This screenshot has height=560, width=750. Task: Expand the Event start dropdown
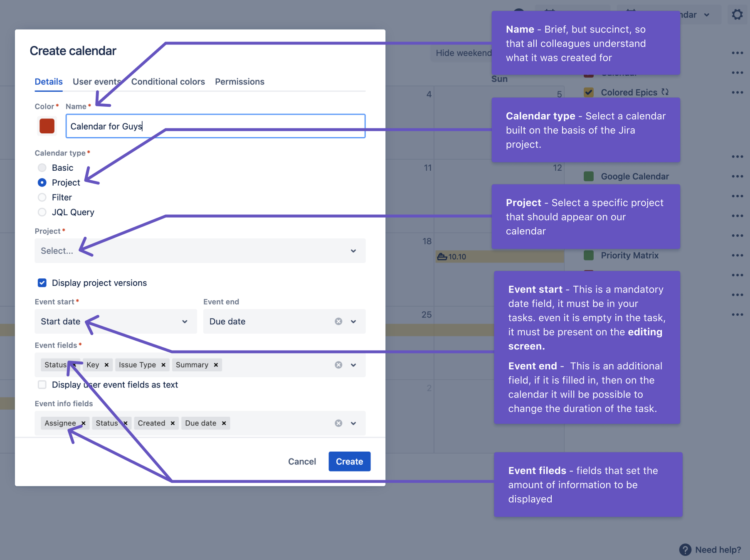coord(185,321)
